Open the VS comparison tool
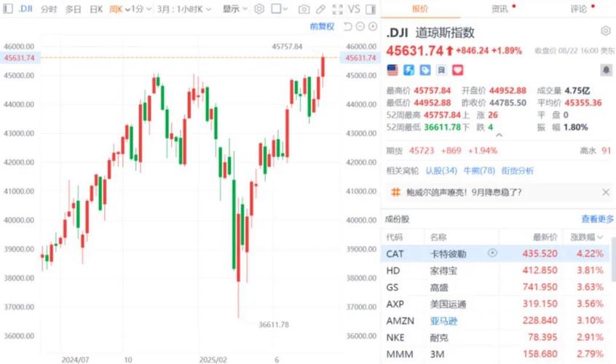The image size is (616, 364). (355, 9)
